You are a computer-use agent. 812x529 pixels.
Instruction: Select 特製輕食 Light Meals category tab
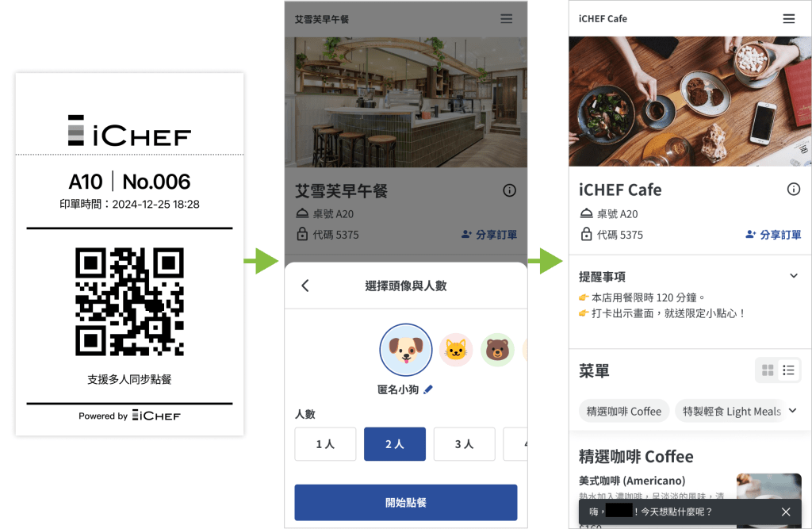(730, 412)
